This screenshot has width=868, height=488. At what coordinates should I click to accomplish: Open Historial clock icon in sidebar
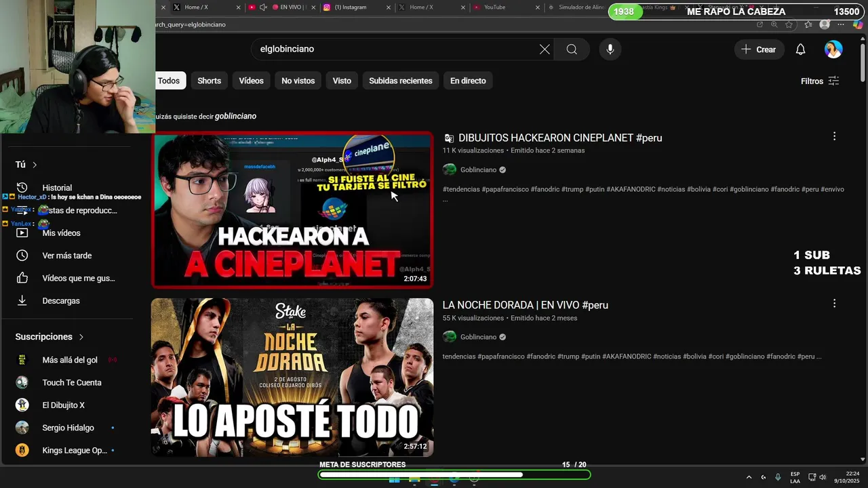pyautogui.click(x=22, y=188)
